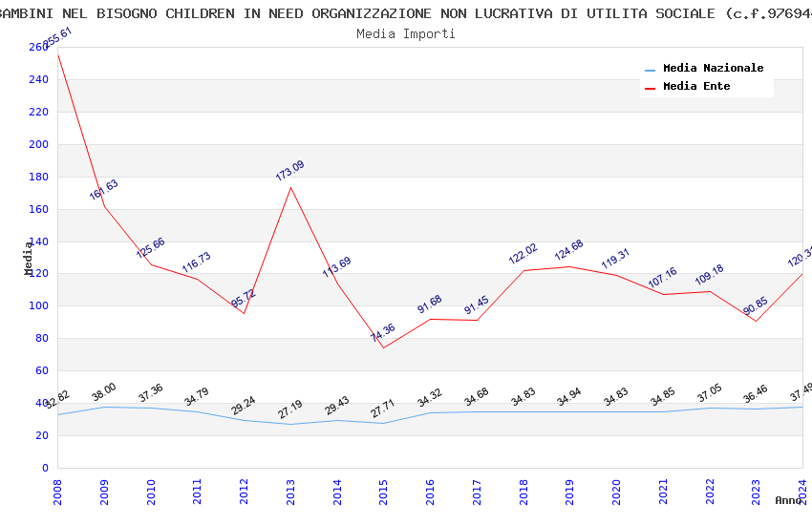Click the 200 y-axis tick label

point(39,144)
